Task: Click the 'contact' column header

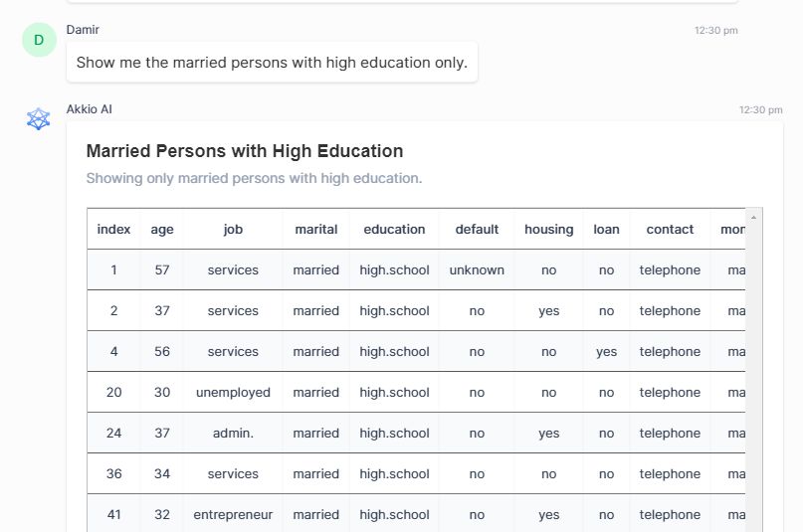Action: [670, 229]
